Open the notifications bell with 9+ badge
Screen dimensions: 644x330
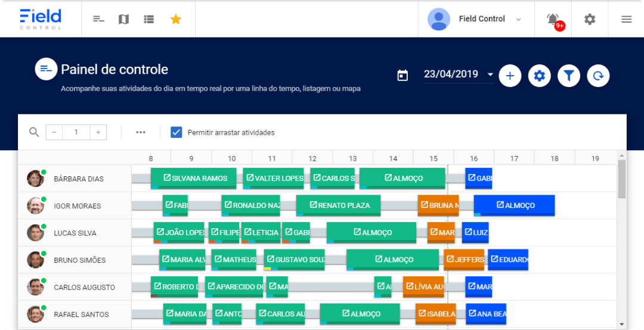[x=553, y=19]
